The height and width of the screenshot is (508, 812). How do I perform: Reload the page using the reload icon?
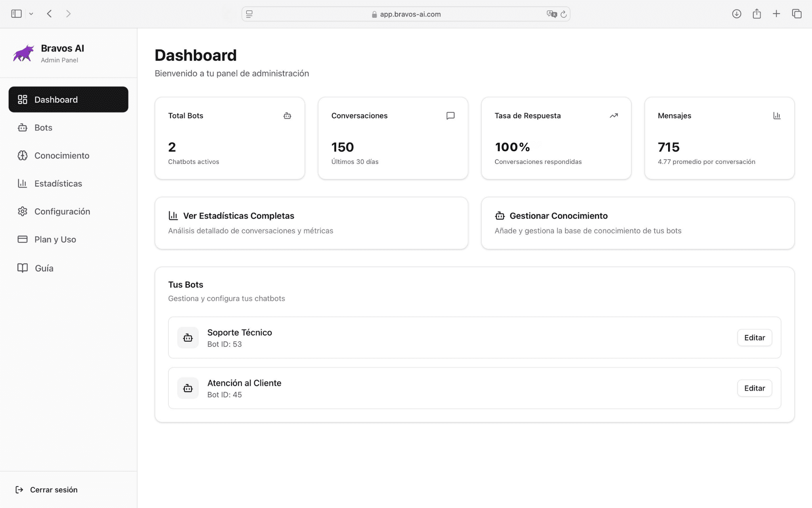pyautogui.click(x=563, y=14)
